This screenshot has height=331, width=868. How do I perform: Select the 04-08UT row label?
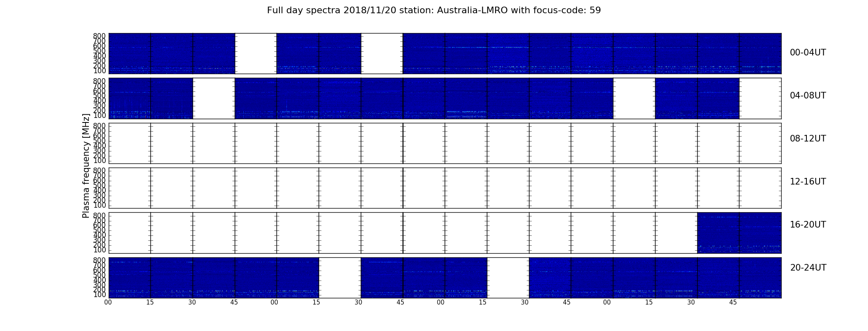(808, 96)
